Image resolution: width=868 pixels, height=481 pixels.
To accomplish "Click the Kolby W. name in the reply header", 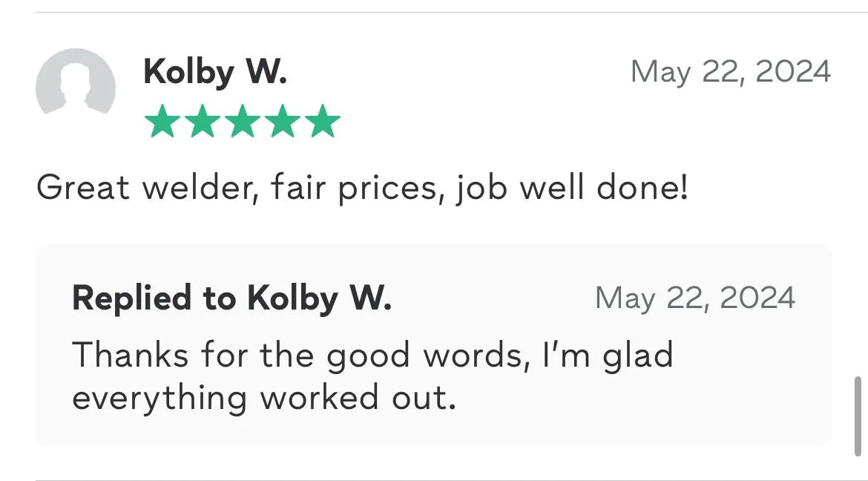I will 319,298.
